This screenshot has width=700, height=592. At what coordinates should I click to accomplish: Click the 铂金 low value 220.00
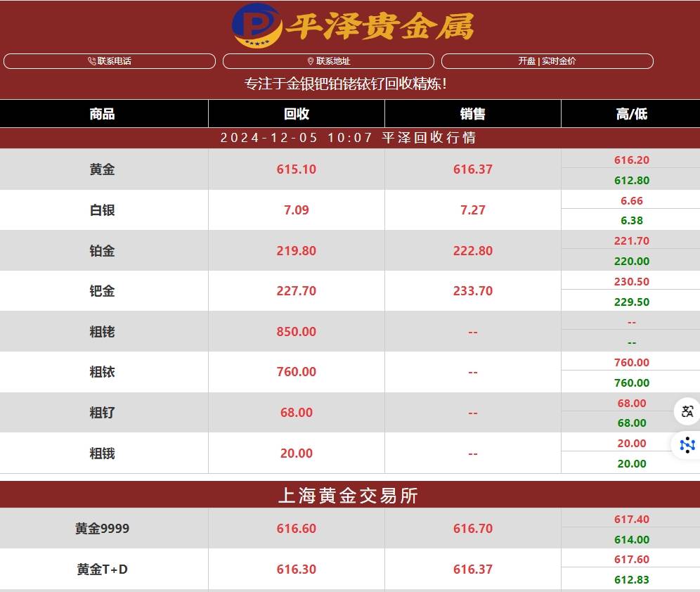(x=632, y=261)
